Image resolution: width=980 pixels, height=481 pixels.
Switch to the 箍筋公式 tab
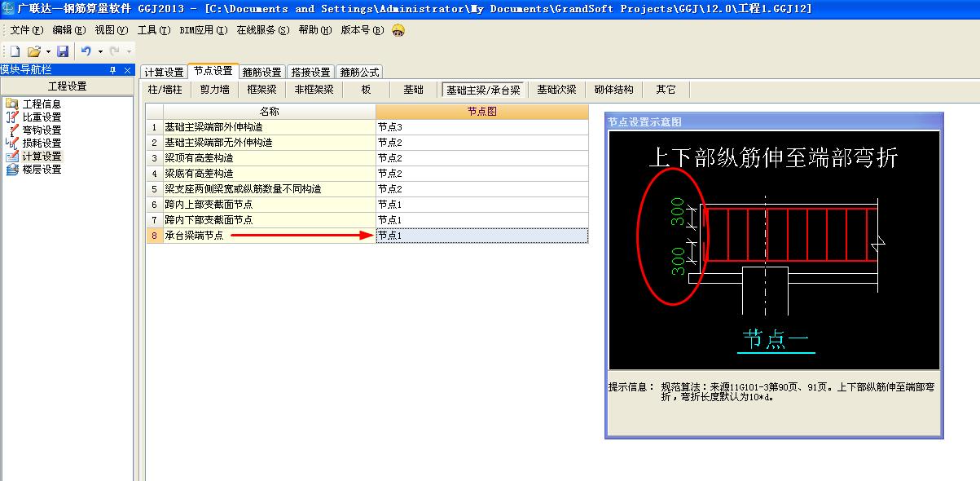pos(359,73)
